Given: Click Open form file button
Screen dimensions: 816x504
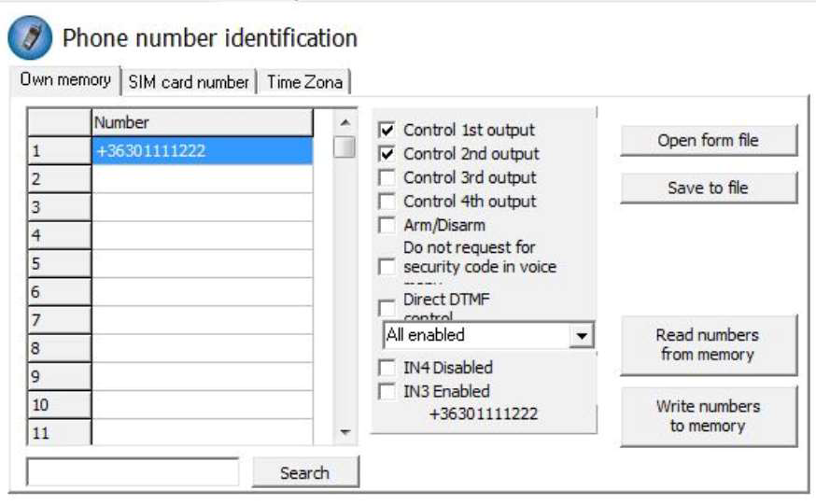Looking at the screenshot, I should pos(709,140).
